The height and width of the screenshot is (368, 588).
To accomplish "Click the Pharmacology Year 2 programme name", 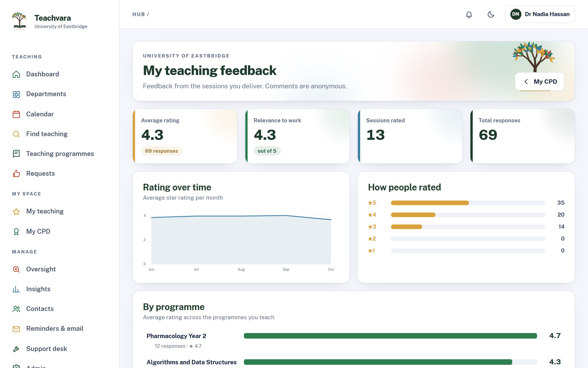I will (176, 336).
